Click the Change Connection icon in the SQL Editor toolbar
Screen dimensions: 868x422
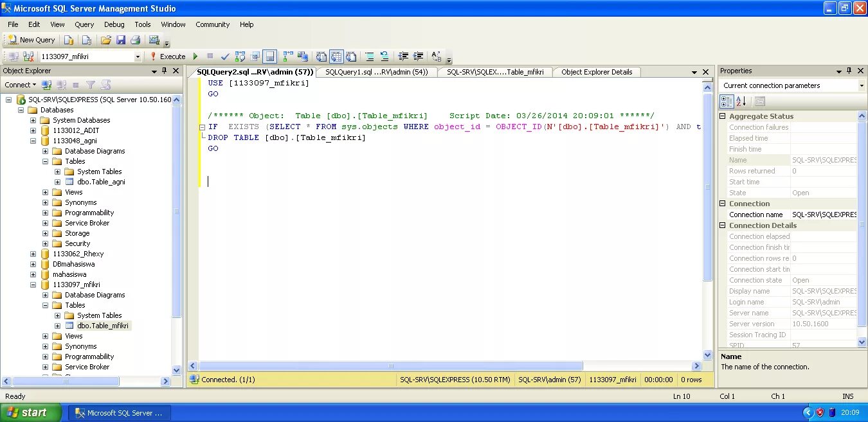[28, 57]
